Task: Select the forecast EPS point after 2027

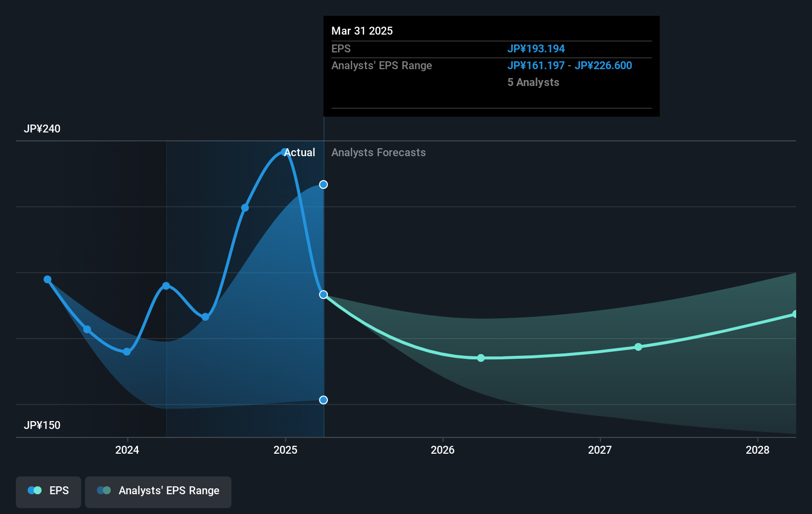Action: pyautogui.click(x=638, y=347)
